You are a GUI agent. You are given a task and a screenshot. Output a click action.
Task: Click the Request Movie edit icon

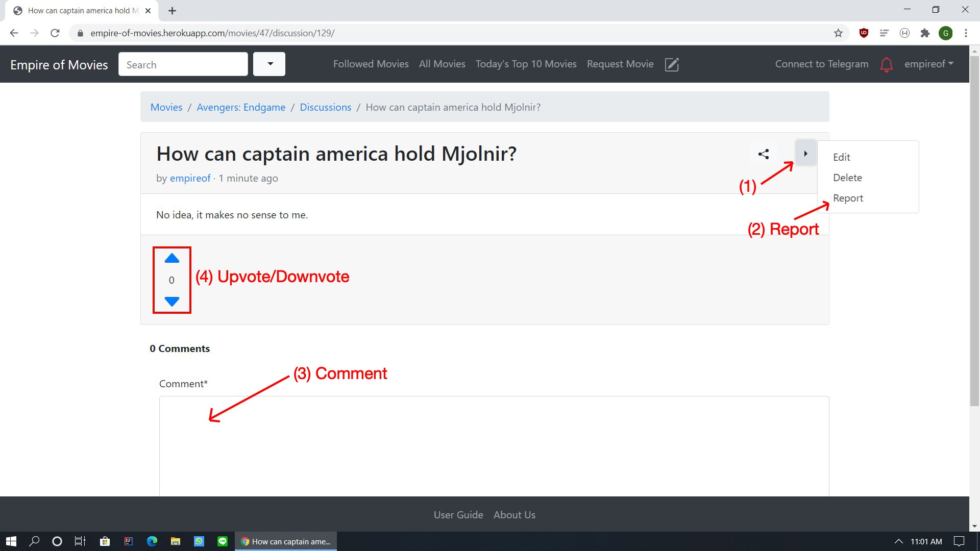(x=672, y=65)
